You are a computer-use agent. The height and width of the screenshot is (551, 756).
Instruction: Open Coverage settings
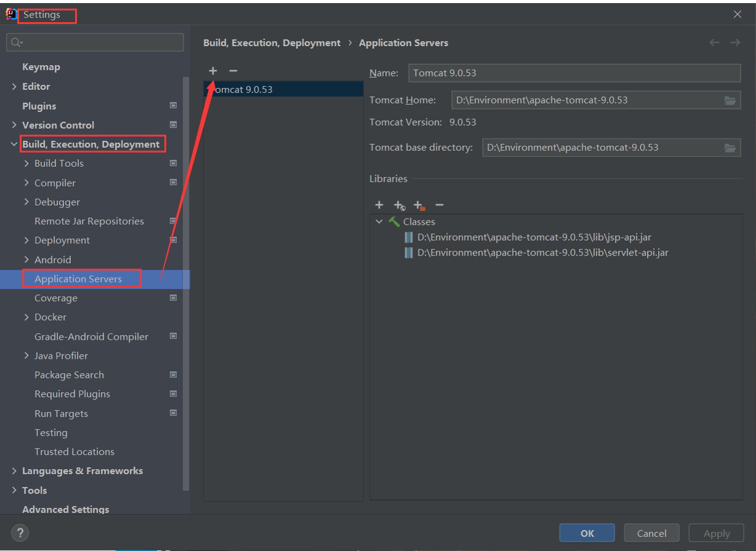point(56,298)
